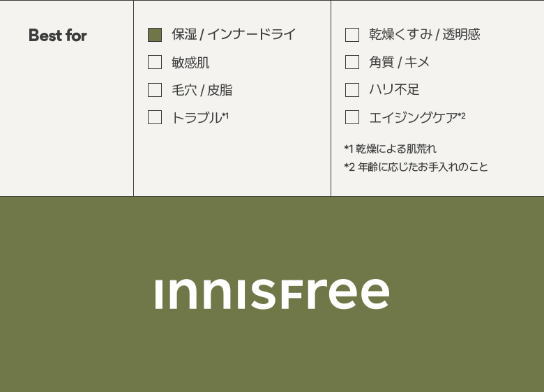Screen dimensions: 544x392
Task: Select the トラブル checkbox
Action: tap(155, 117)
